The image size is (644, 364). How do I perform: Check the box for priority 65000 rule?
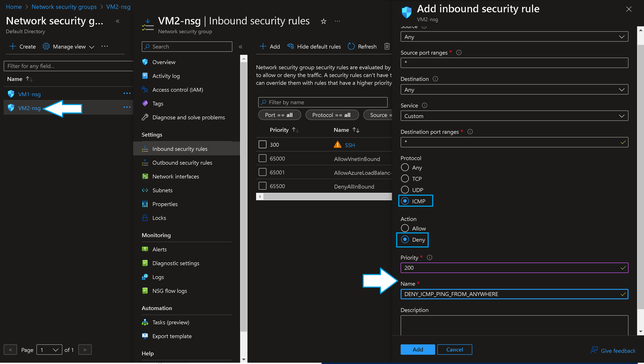click(x=262, y=158)
